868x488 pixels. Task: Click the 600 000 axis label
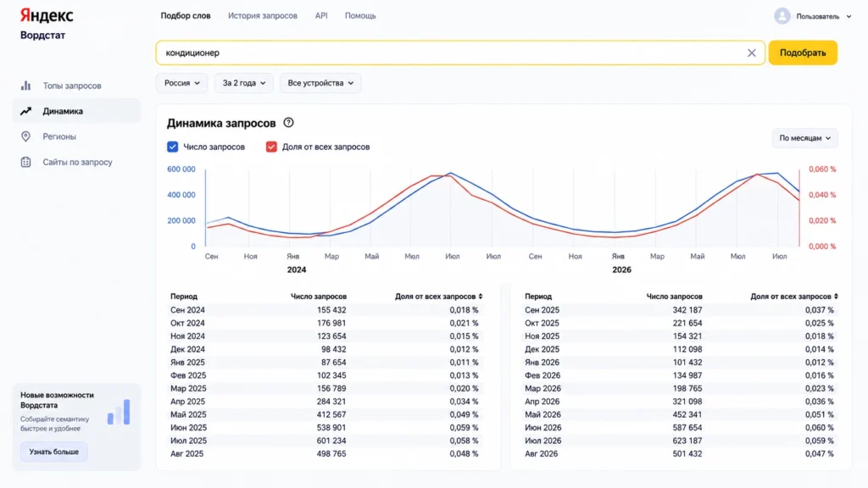181,169
